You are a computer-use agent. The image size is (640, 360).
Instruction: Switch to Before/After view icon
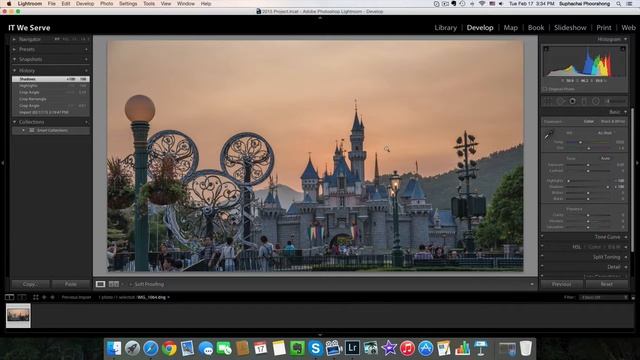[114, 284]
